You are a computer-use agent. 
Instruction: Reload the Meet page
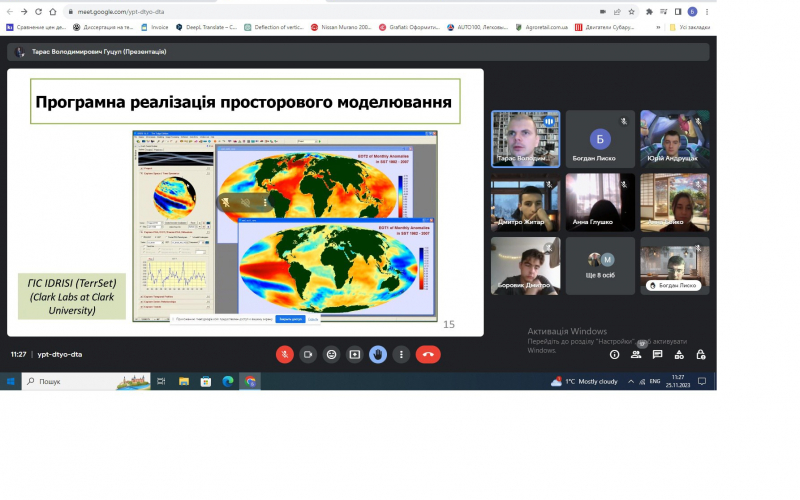tap(38, 11)
